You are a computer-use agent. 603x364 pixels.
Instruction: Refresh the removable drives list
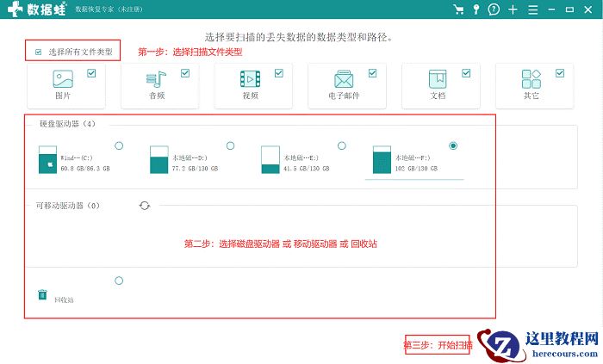tap(144, 206)
